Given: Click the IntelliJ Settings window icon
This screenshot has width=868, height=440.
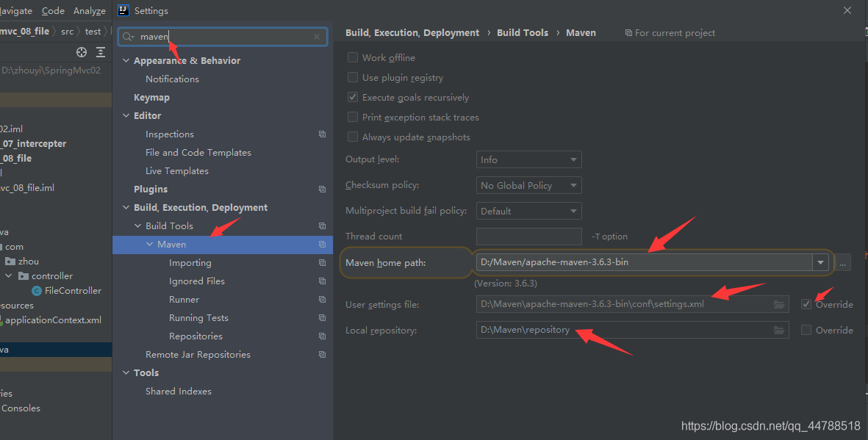Looking at the screenshot, I should (x=123, y=10).
